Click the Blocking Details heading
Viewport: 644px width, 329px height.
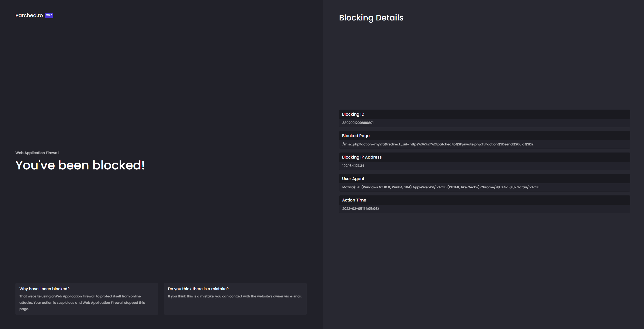371,18
